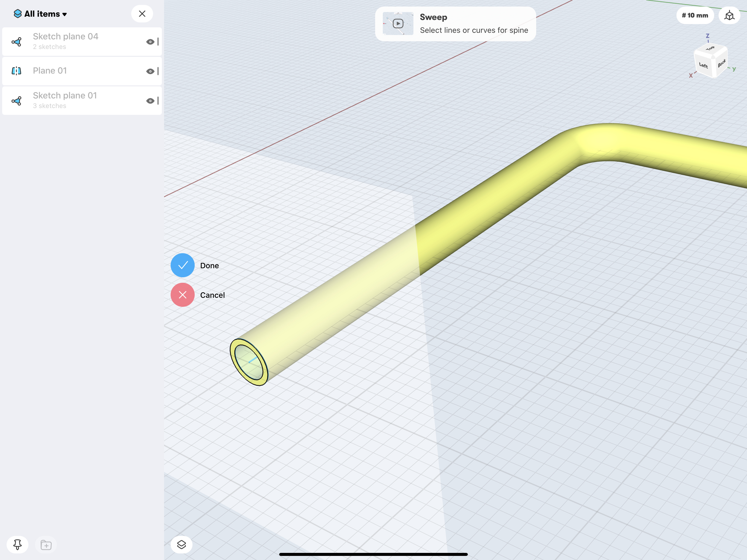Click the Plane 01 symmetry icon
The height and width of the screenshot is (560, 747).
[17, 71]
